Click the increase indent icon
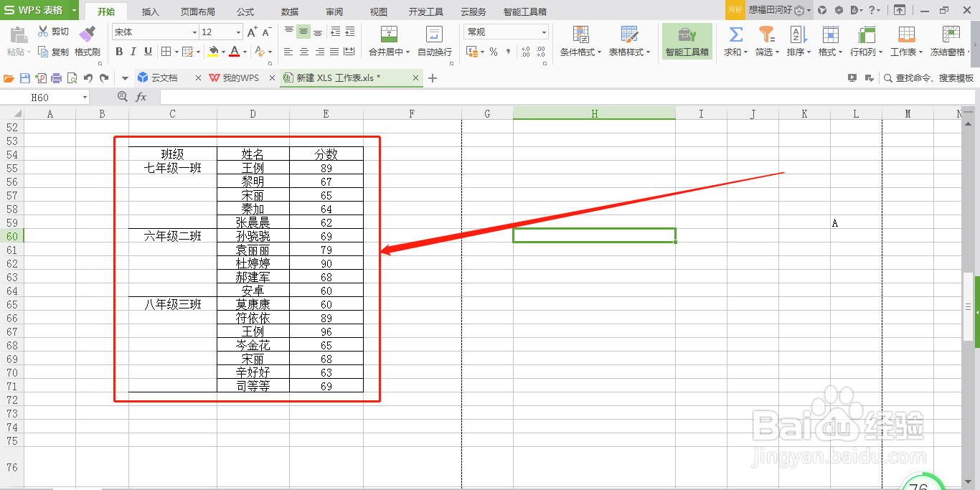The height and width of the screenshot is (490, 980). tap(350, 32)
